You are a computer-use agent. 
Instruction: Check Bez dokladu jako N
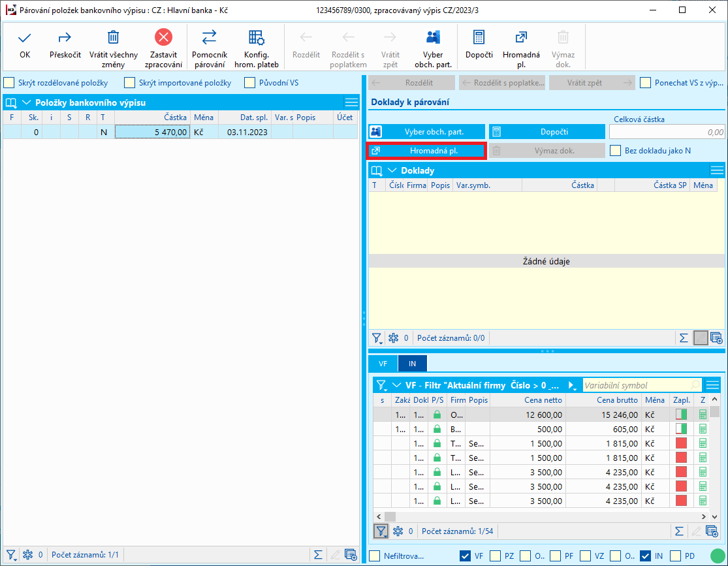pos(615,150)
